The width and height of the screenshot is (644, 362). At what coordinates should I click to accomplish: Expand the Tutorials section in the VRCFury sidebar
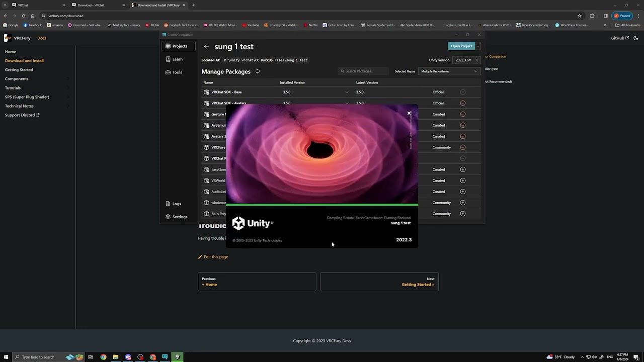pyautogui.click(x=67, y=88)
